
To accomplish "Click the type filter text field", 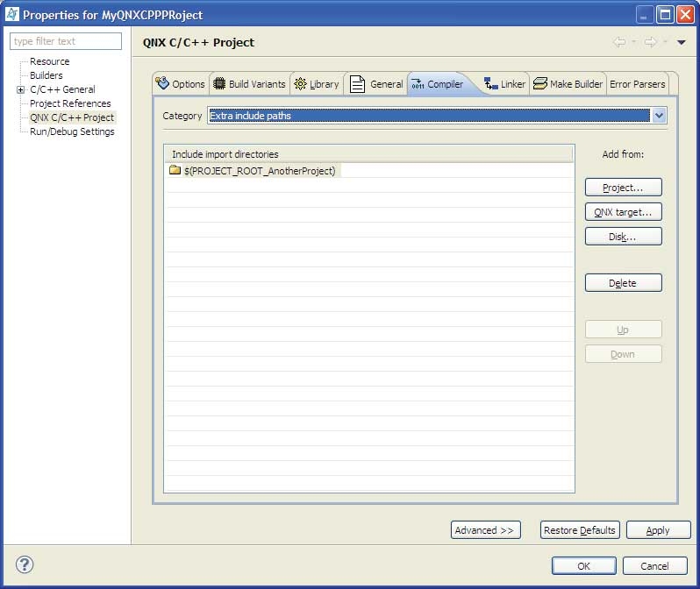I will (x=66, y=41).
